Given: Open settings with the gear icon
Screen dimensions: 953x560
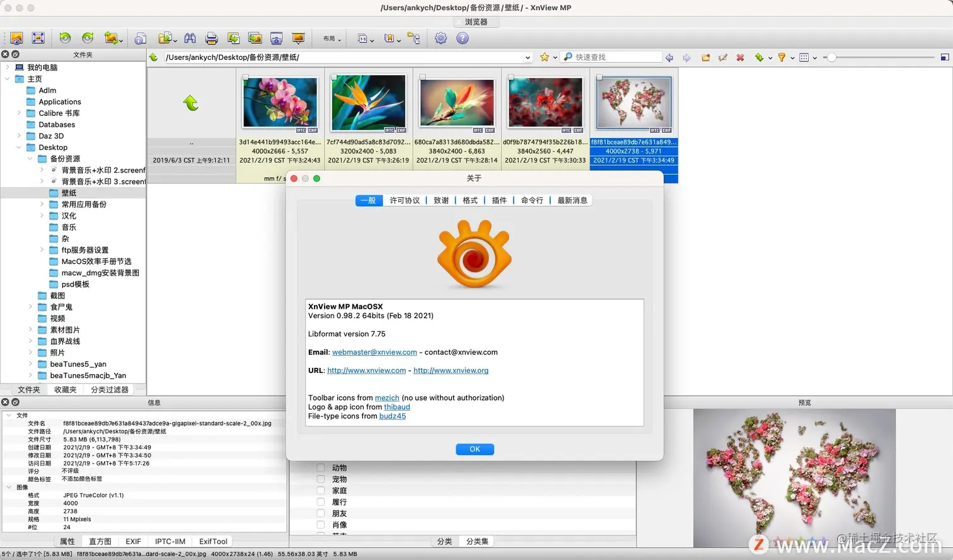Looking at the screenshot, I should pyautogui.click(x=441, y=38).
